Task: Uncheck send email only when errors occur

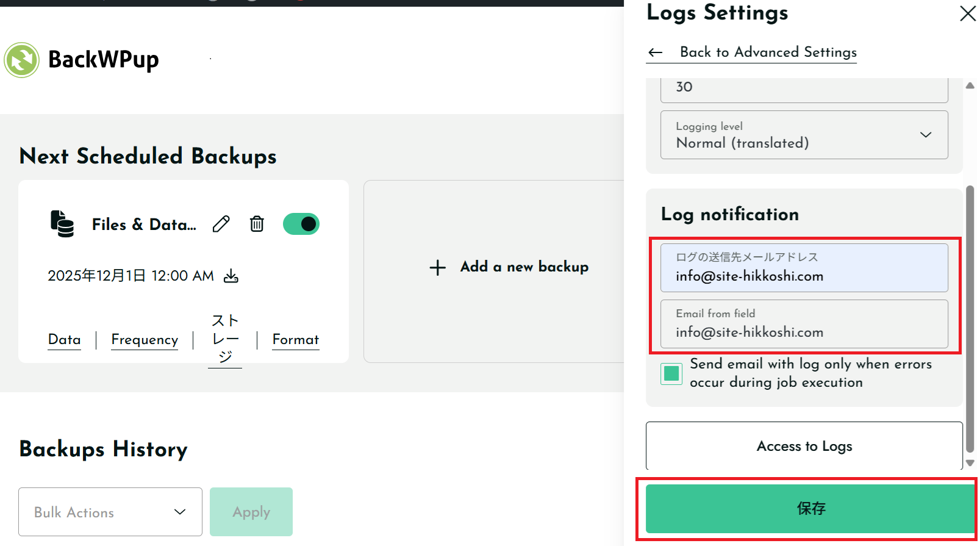Action: (x=671, y=373)
